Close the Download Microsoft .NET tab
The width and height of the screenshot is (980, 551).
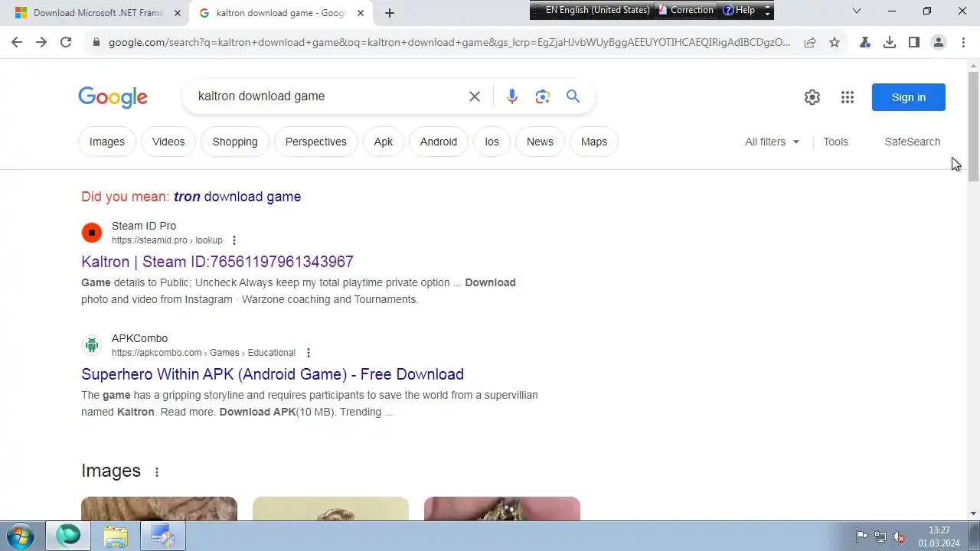click(178, 13)
